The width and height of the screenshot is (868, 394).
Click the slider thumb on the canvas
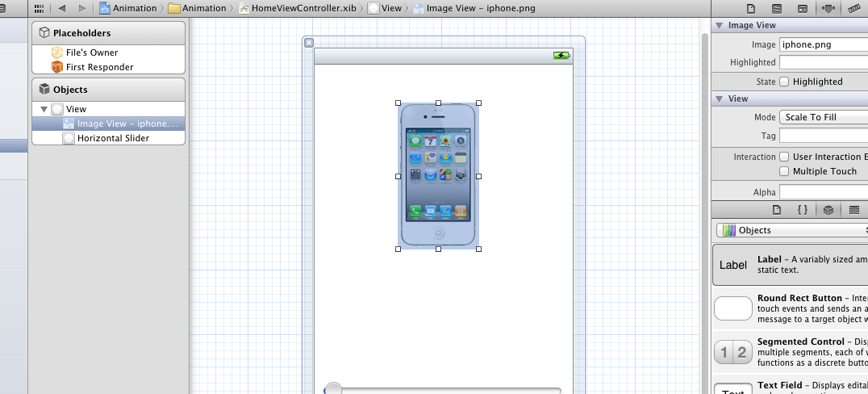[x=333, y=388]
